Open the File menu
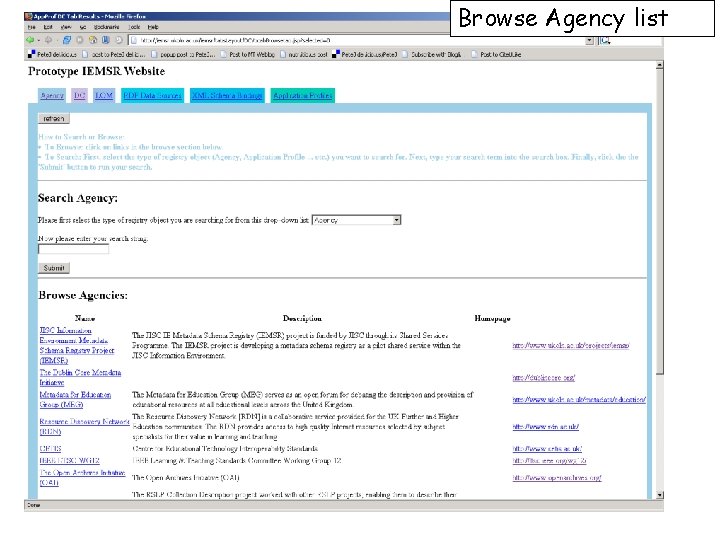 (32, 27)
